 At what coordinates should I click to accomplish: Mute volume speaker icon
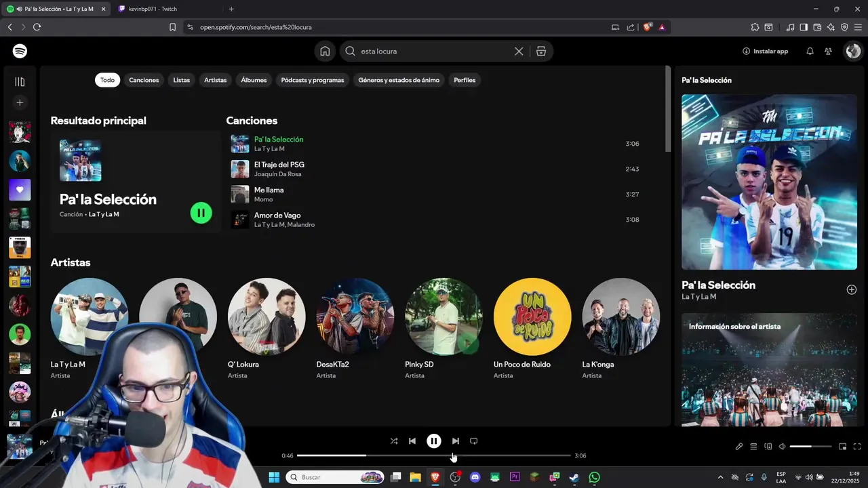click(782, 447)
